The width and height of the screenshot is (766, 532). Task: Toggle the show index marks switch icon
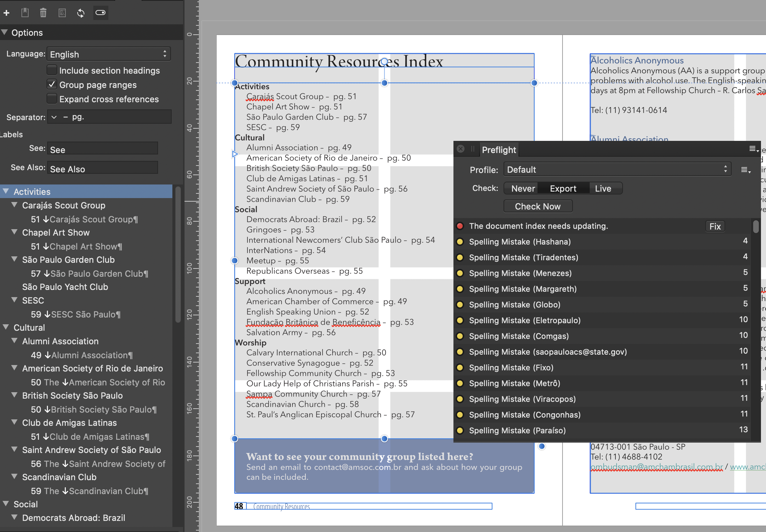[100, 13]
